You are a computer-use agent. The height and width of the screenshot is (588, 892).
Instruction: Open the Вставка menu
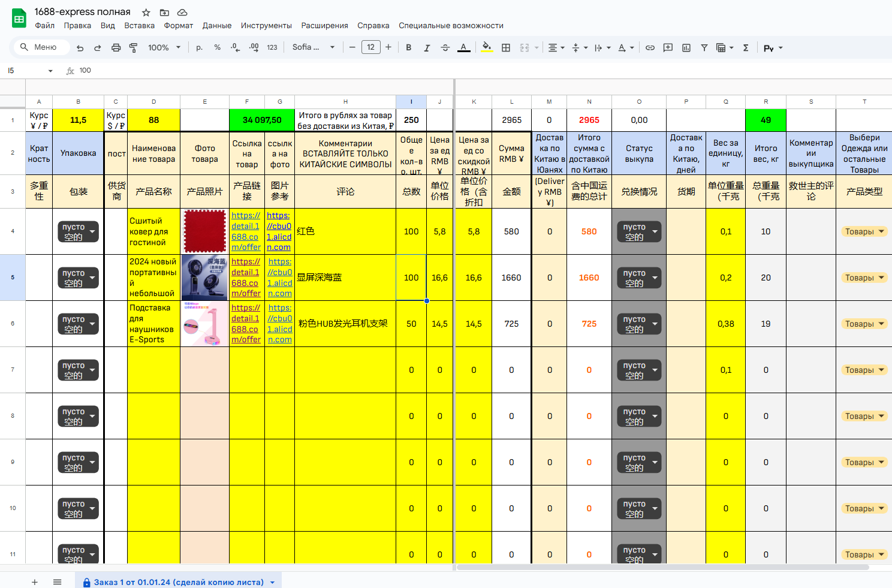[x=139, y=26]
